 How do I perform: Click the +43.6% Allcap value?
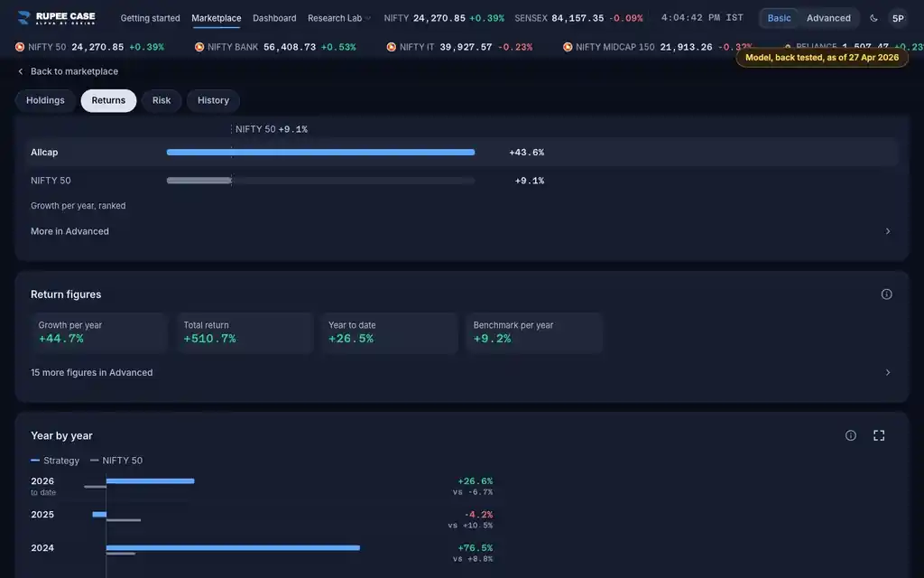(526, 152)
